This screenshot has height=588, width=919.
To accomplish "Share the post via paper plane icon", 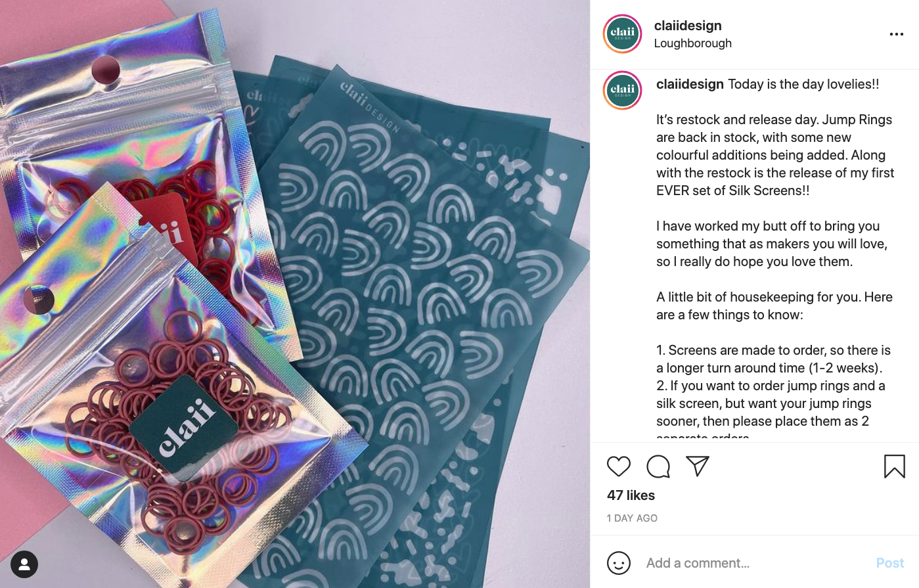I will pyautogui.click(x=697, y=466).
